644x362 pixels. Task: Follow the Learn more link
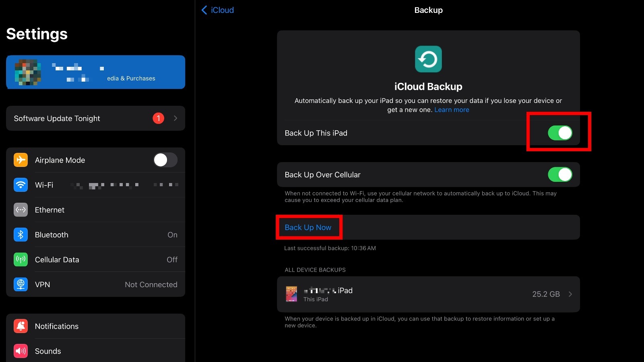point(452,110)
